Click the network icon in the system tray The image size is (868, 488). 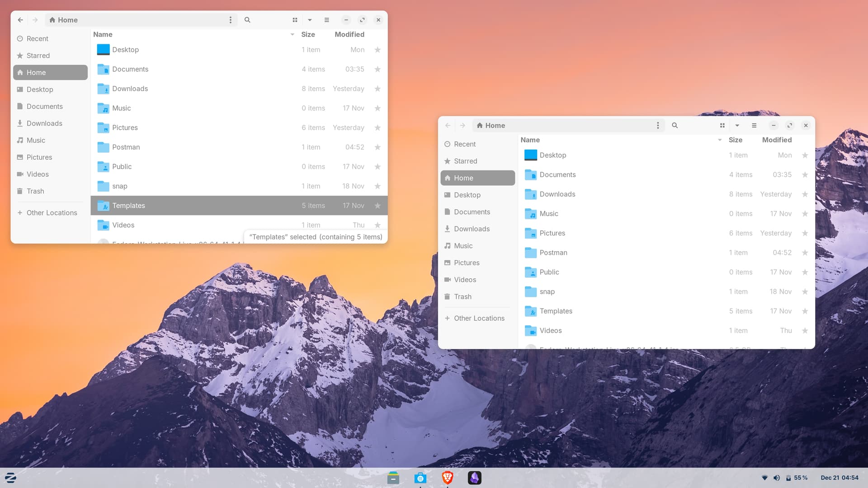[765, 478]
